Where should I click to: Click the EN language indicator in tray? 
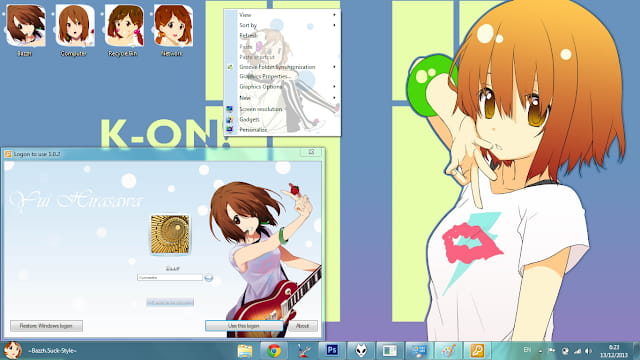pyautogui.click(x=527, y=350)
